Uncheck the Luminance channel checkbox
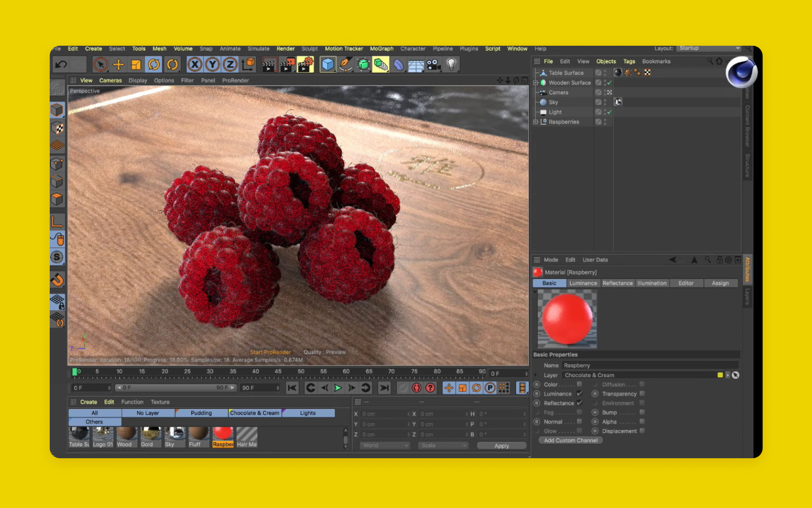812x508 pixels. (x=580, y=394)
